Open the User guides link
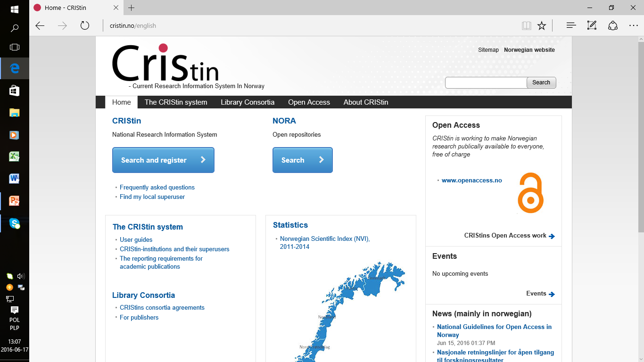This screenshot has width=644, height=362. pyautogui.click(x=136, y=239)
